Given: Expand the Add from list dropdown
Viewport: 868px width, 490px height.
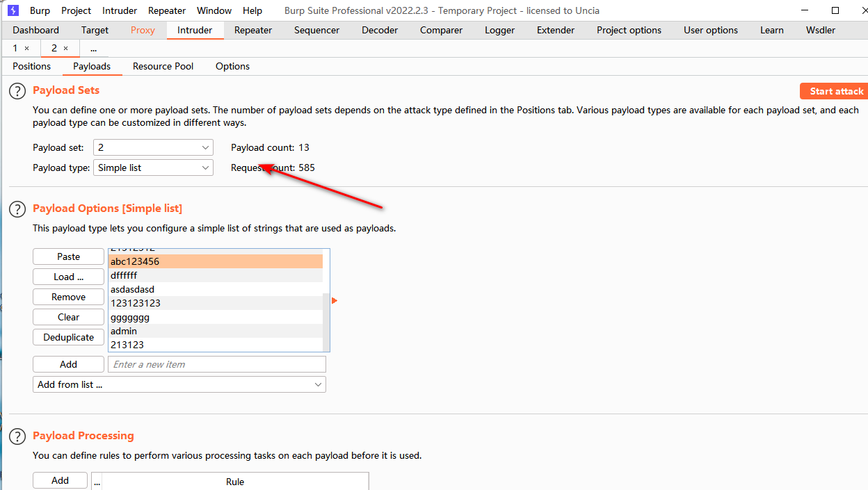Looking at the screenshot, I should click(179, 384).
